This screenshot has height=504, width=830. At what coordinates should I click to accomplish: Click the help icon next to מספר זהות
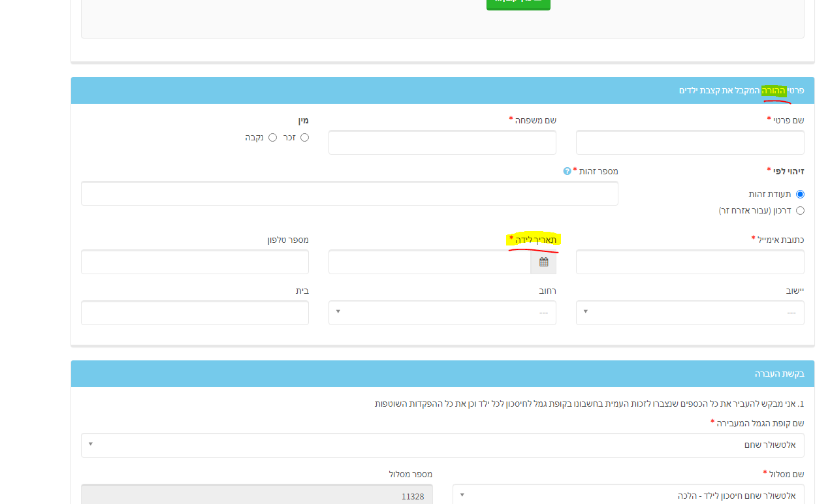(567, 171)
